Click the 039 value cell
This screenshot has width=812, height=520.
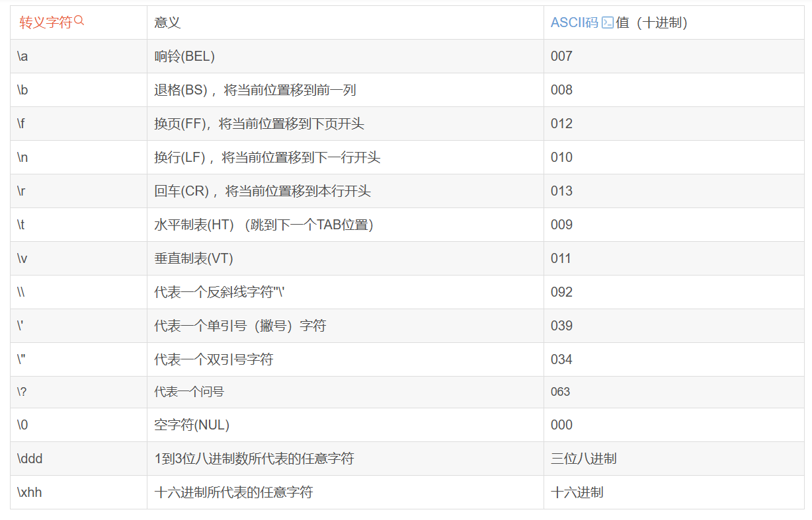[674, 326]
